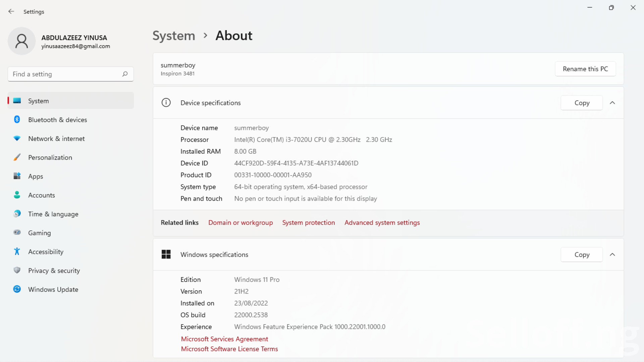644x362 pixels.
Task: Copy the Windows specifications
Action: (x=582, y=254)
